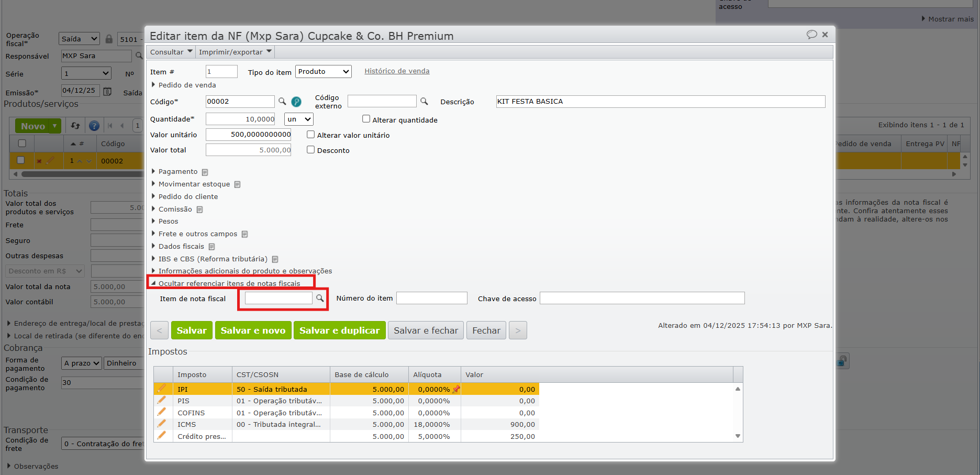Edit the PIS tax row pencil
This screenshot has width=980, height=475.
pyautogui.click(x=162, y=400)
